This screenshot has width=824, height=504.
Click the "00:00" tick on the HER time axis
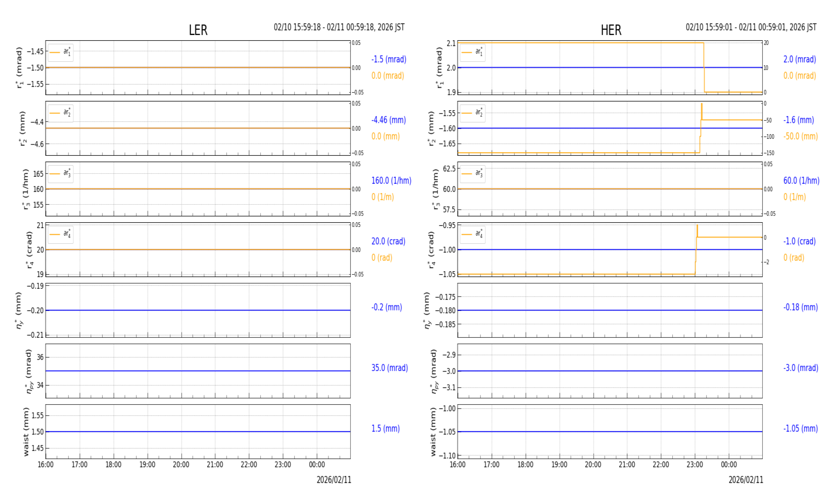(x=729, y=465)
